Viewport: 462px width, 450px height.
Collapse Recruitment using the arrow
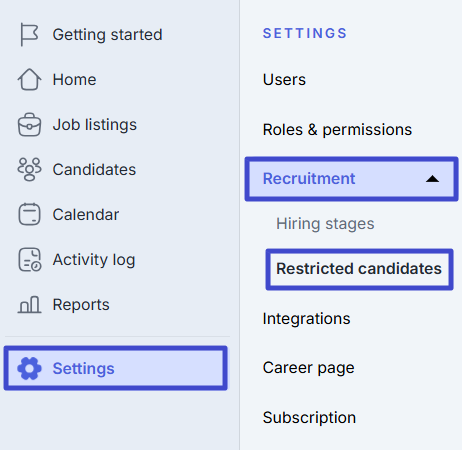point(432,179)
